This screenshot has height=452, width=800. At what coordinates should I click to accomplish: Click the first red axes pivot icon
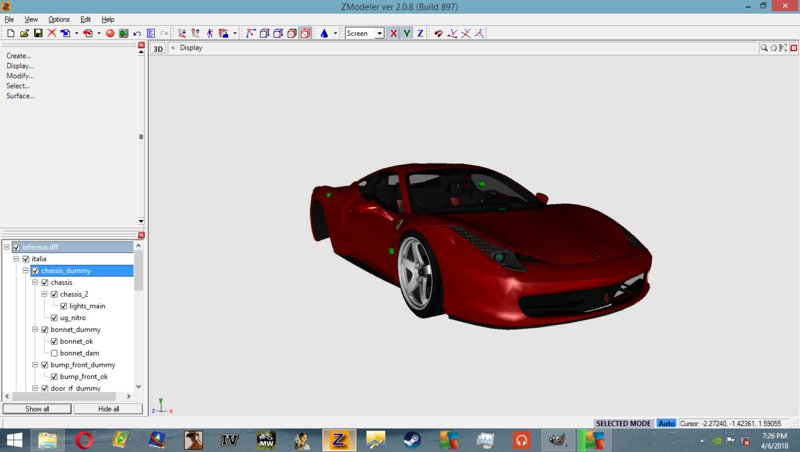pos(452,33)
